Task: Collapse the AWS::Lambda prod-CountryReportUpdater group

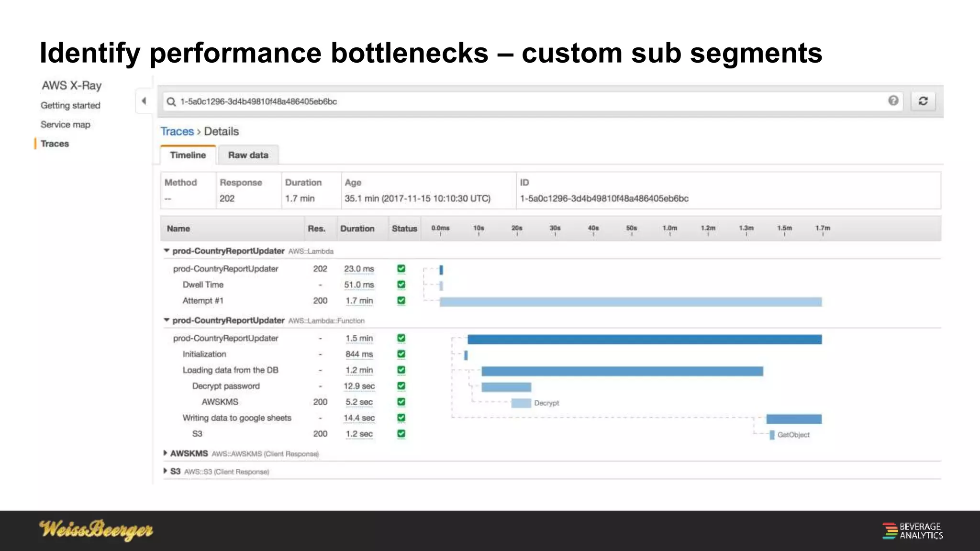Action: (x=167, y=251)
